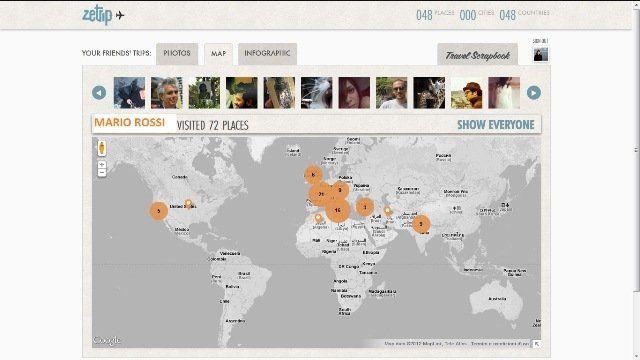This screenshot has width=640, height=360.
Task: Select the gray-haired man friend thumbnail
Action: [x=167, y=93]
